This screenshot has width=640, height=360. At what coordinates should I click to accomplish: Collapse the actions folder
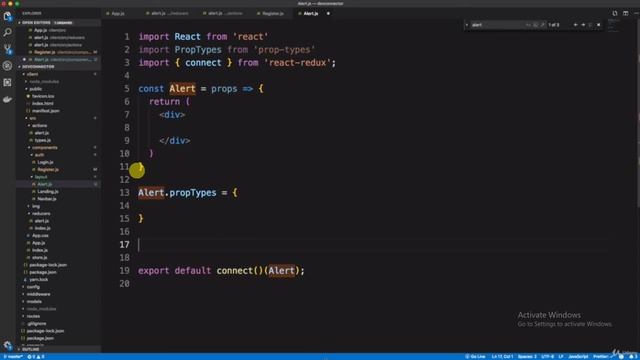pos(39,126)
